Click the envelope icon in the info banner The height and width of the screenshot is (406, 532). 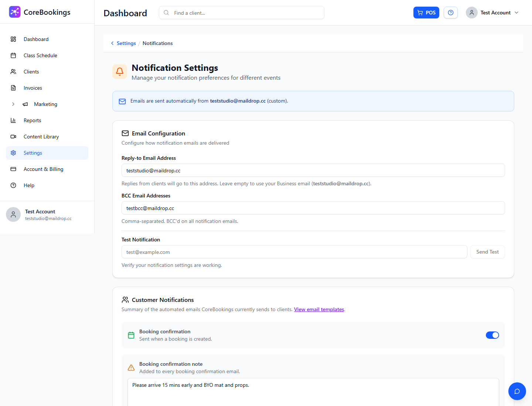point(122,101)
